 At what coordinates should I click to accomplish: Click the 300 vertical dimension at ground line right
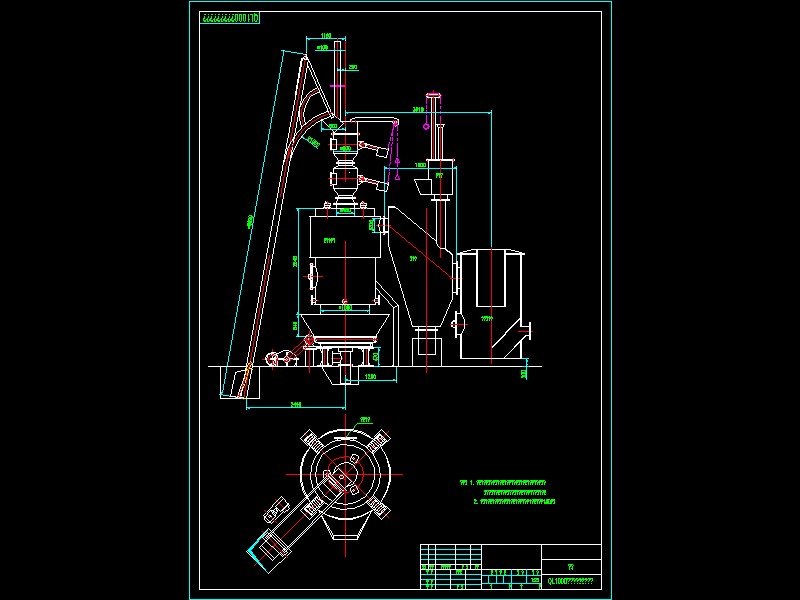pyautogui.click(x=526, y=374)
